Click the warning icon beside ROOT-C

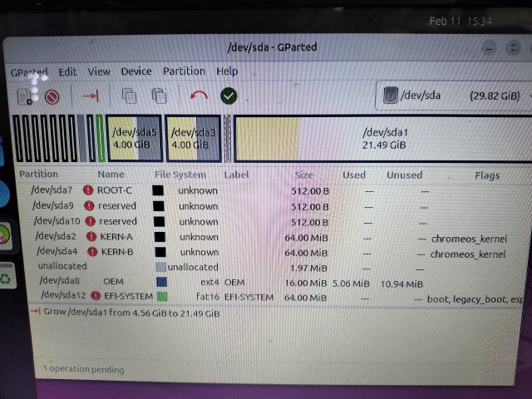(x=88, y=190)
